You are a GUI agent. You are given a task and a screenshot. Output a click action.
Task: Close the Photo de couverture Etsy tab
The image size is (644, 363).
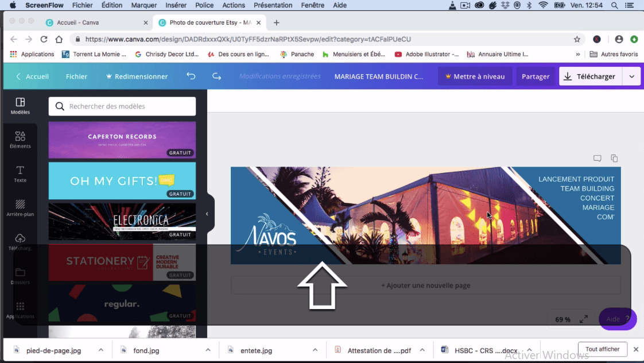pyautogui.click(x=258, y=22)
